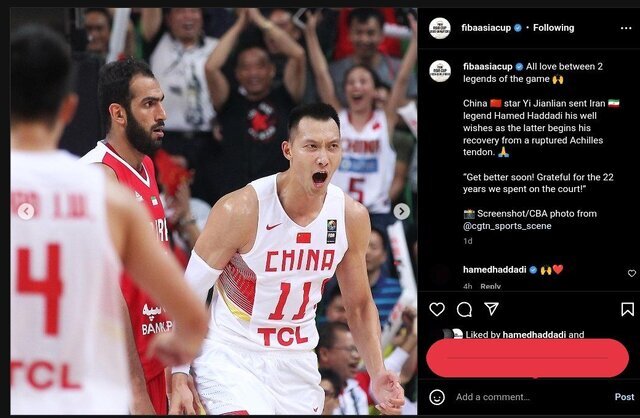This screenshot has width=640, height=418.
Task: Open @cgtn_sports_scene mention link
Action: click(507, 226)
